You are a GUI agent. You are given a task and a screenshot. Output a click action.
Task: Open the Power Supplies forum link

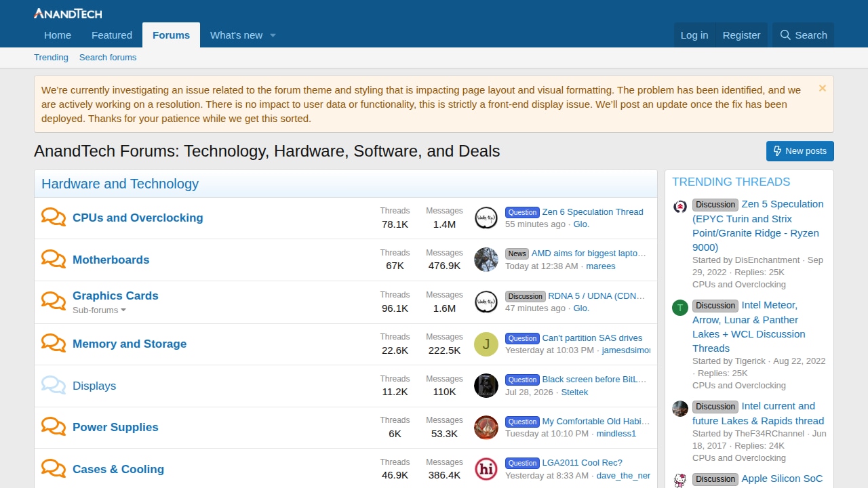[115, 427]
